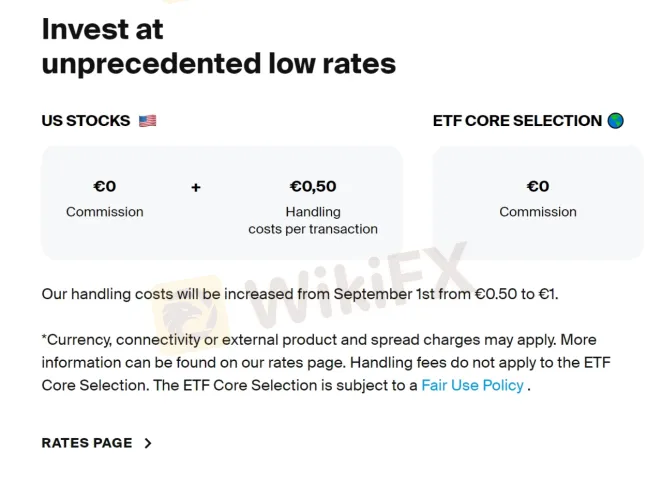
Task: Click the Commission label in ETF card
Action: 538,211
